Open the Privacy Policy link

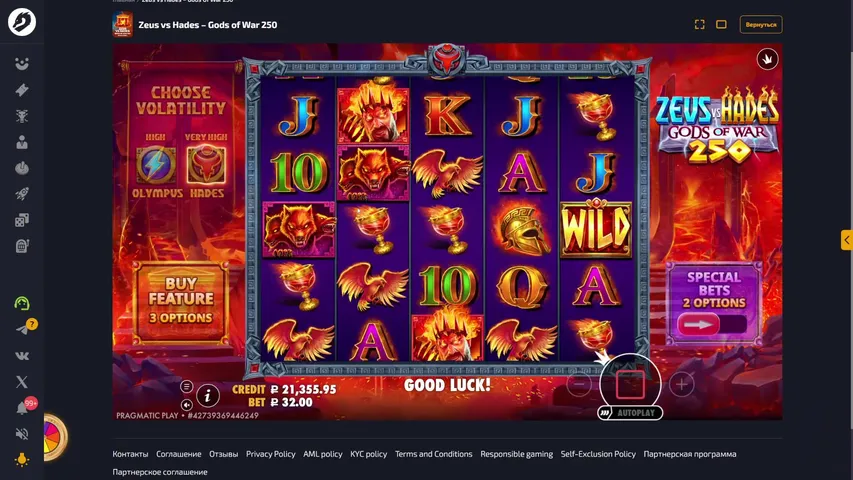(x=270, y=454)
